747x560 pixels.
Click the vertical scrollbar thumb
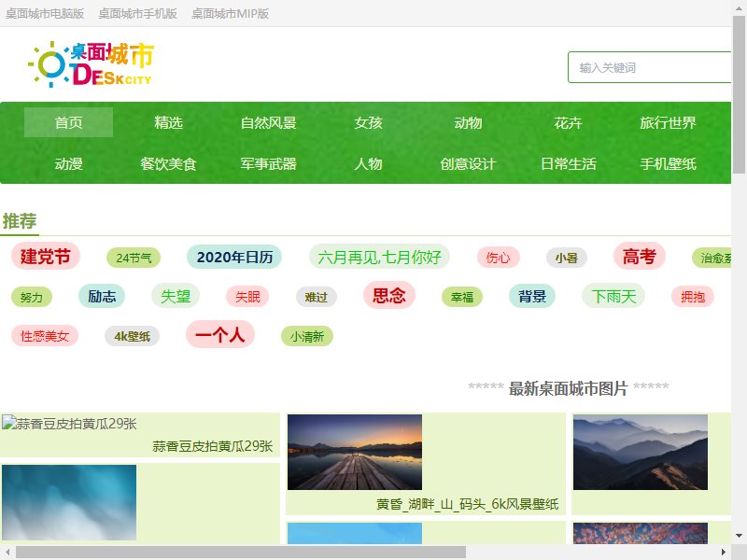[x=739, y=94]
